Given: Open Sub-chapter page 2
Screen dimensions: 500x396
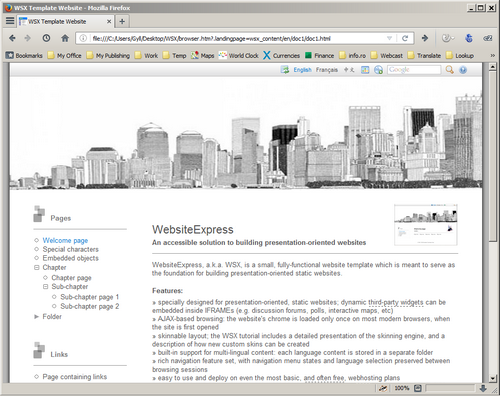Looking at the screenshot, I should click(x=90, y=306).
